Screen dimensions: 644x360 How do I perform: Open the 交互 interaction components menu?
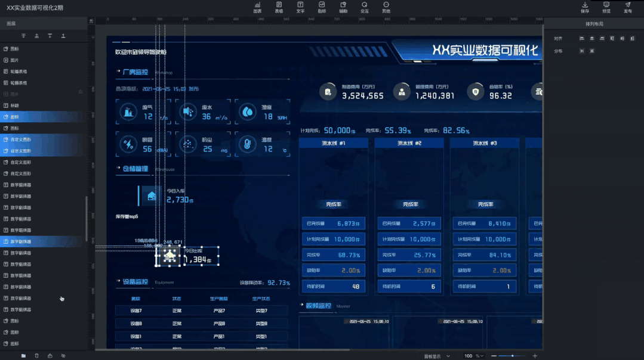pyautogui.click(x=365, y=7)
